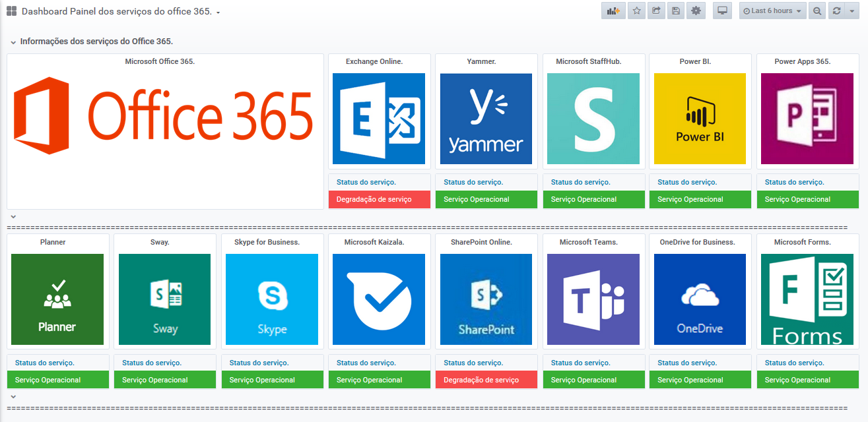Click the SharePoint Online icon
The height and width of the screenshot is (422, 868).
coord(486,299)
